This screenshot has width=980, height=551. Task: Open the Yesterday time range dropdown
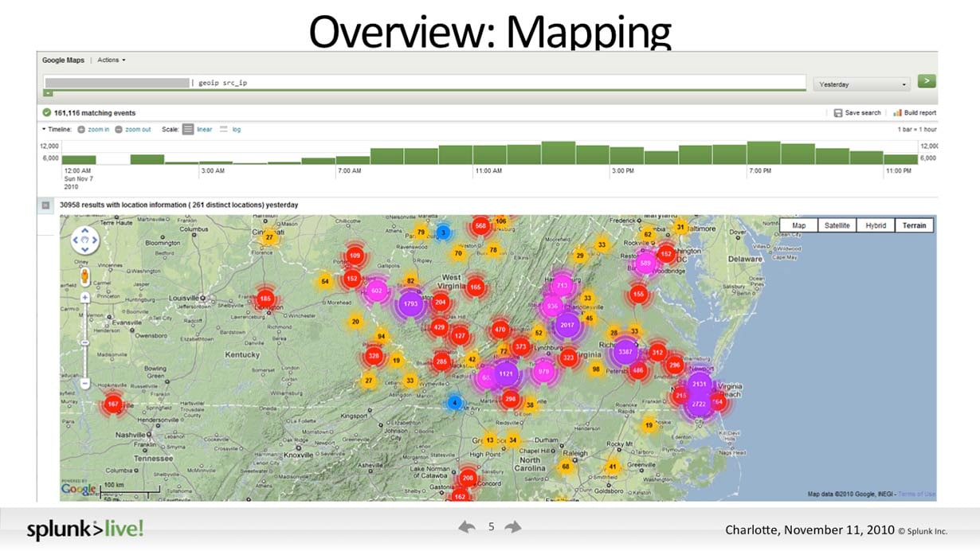click(x=863, y=84)
